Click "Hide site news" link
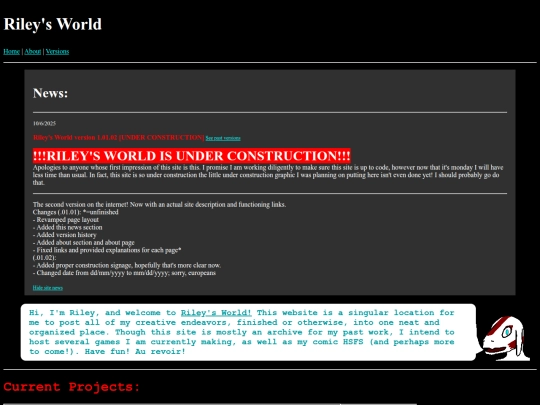The image size is (540, 405). click(48, 288)
